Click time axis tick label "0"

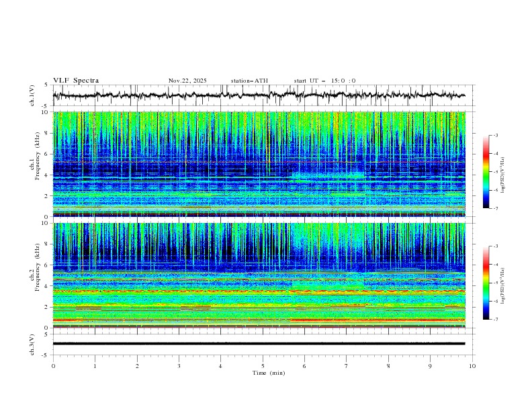pos(53,366)
